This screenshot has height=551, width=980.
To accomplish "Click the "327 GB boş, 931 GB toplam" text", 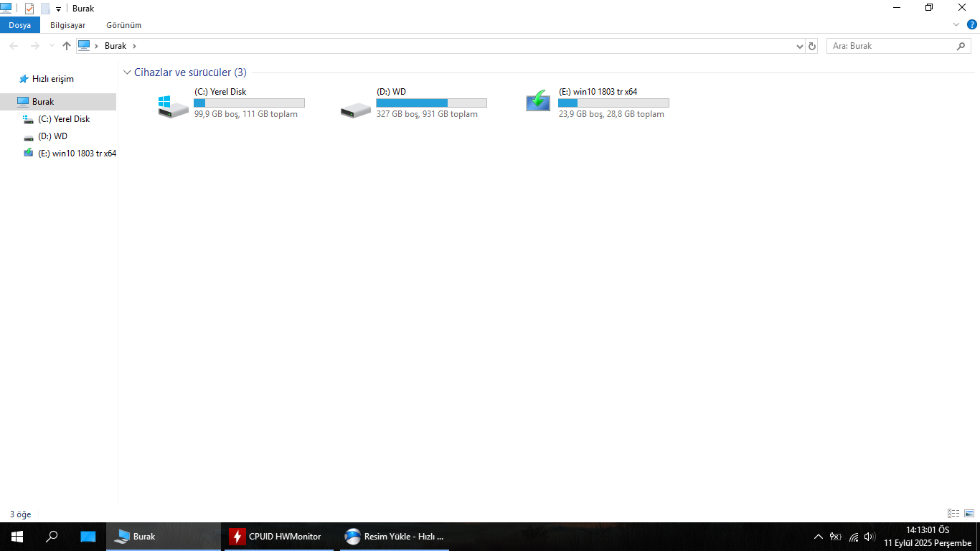I will [427, 114].
